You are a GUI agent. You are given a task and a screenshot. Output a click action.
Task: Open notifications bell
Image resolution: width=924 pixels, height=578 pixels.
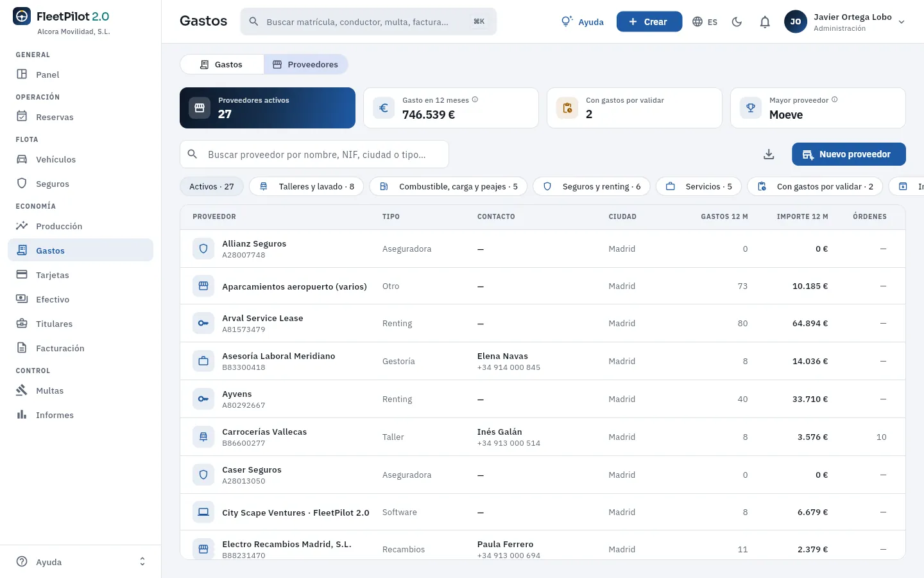765,22
